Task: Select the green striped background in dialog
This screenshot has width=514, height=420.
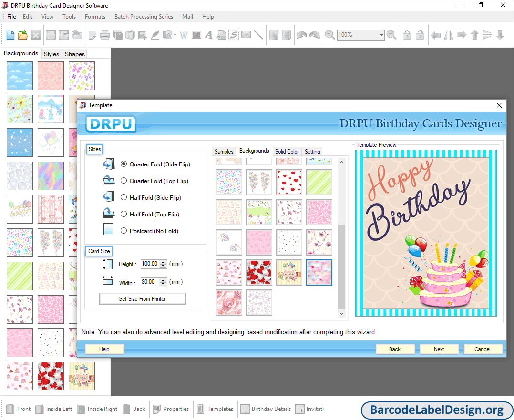Action: pos(319,182)
